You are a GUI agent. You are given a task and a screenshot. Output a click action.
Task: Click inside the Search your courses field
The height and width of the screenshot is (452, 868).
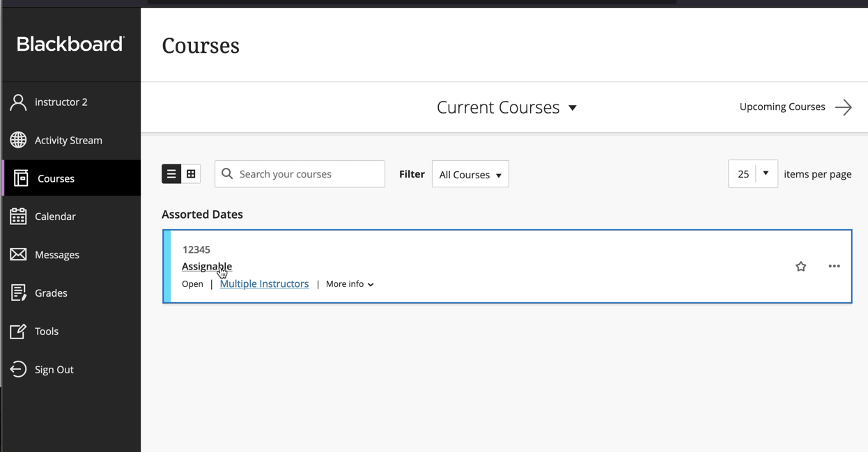300,173
